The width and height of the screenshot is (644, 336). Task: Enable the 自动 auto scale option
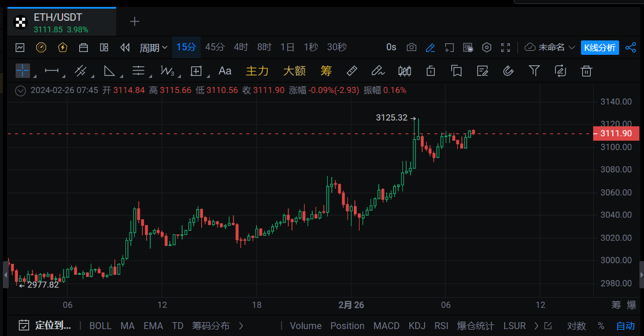pyautogui.click(x=625, y=326)
